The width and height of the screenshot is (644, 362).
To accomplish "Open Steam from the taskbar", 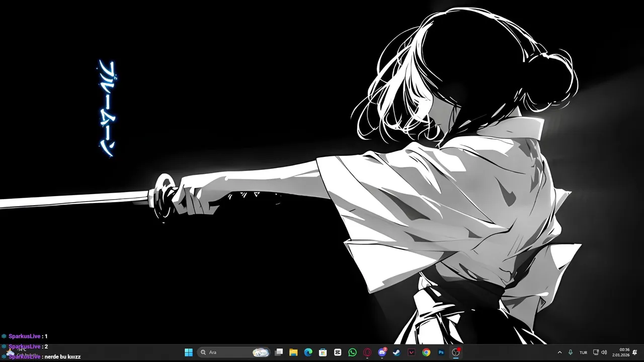I will 396,352.
